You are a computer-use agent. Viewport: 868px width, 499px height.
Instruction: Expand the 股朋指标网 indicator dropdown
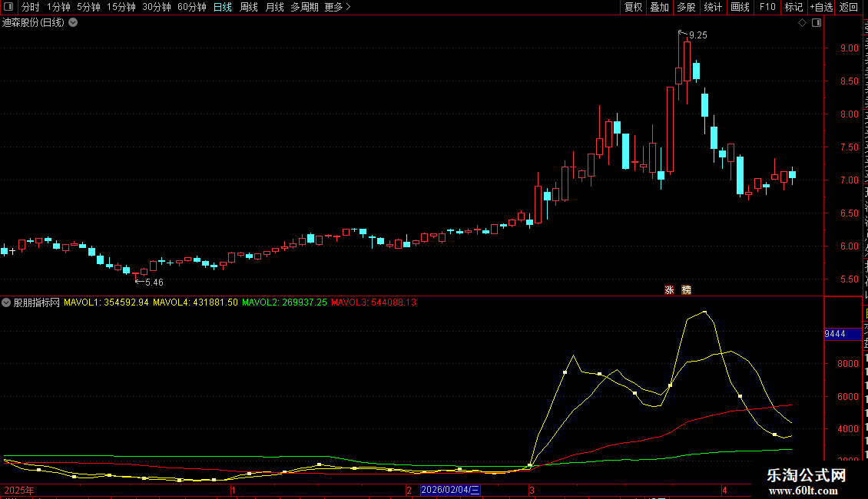point(6,302)
